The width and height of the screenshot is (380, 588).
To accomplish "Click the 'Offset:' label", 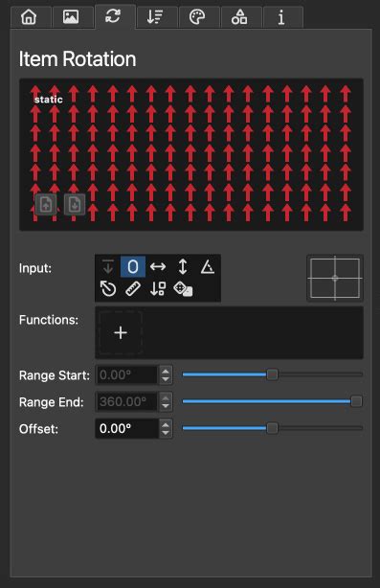I will coord(38,429).
